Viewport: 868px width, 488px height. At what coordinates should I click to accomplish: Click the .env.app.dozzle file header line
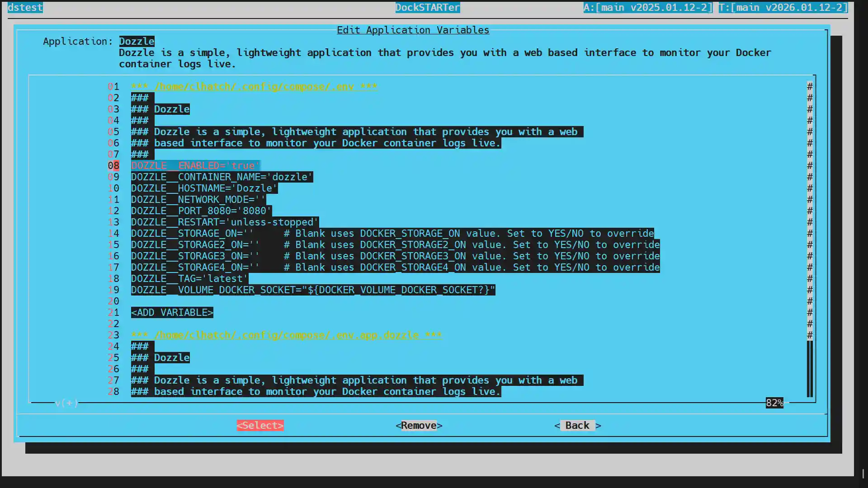[x=286, y=335]
